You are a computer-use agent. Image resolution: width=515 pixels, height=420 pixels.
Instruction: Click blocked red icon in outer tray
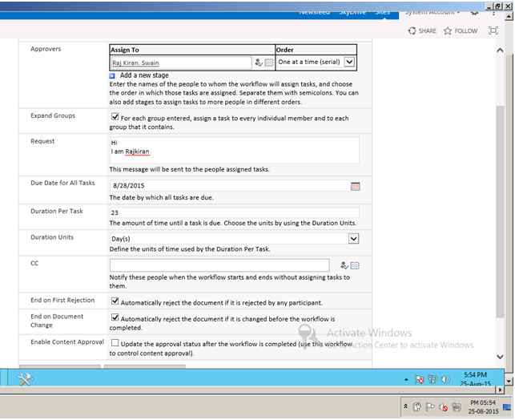pos(444,407)
